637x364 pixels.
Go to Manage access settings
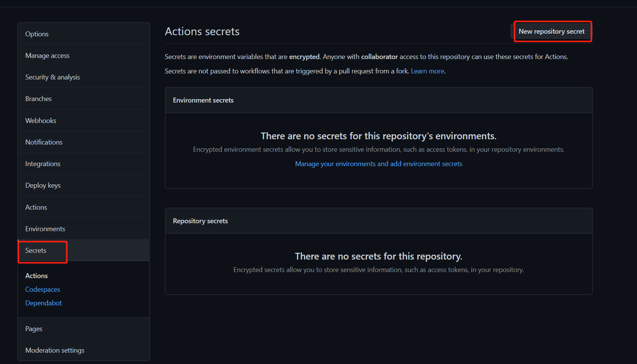(47, 56)
